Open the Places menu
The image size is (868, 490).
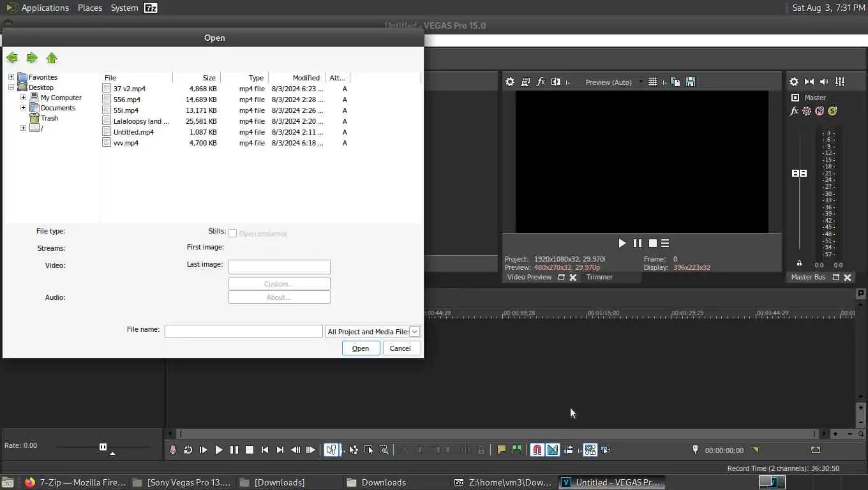pyautogui.click(x=90, y=8)
